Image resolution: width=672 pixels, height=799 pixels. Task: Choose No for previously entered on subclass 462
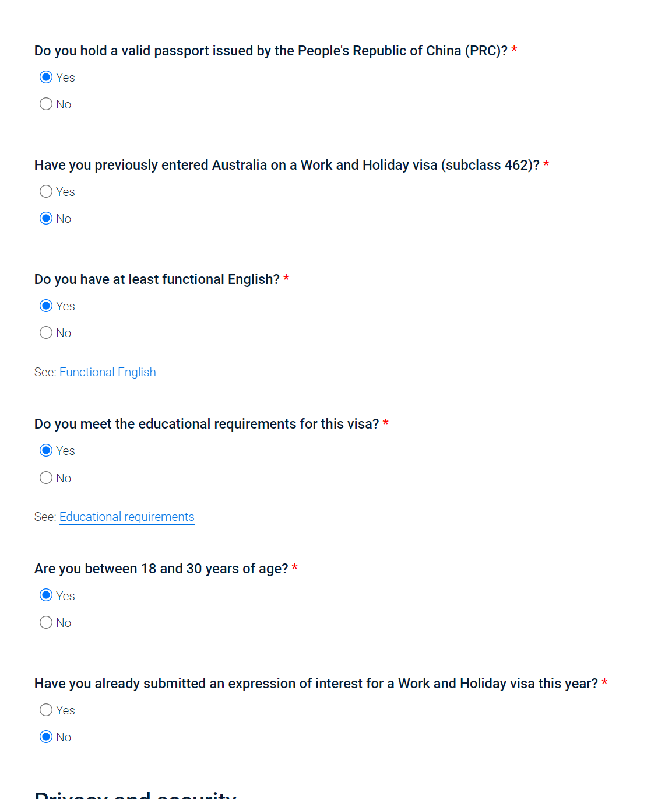click(x=46, y=219)
